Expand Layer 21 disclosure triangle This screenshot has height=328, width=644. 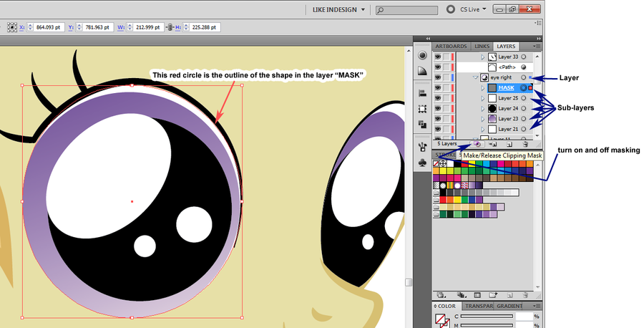click(x=483, y=129)
